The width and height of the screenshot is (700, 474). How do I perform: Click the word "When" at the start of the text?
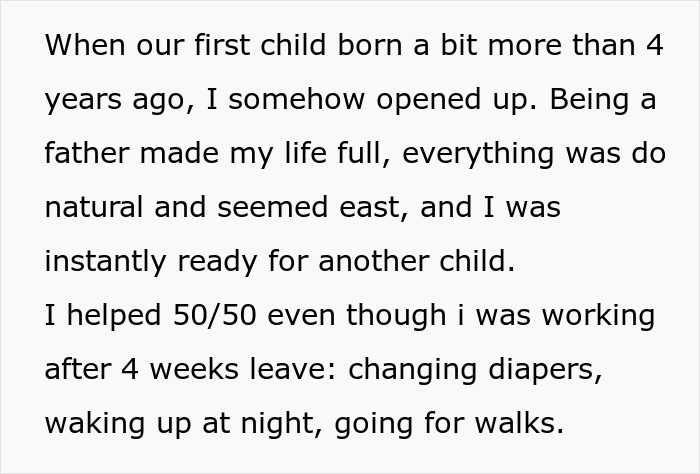[x=85, y=45]
